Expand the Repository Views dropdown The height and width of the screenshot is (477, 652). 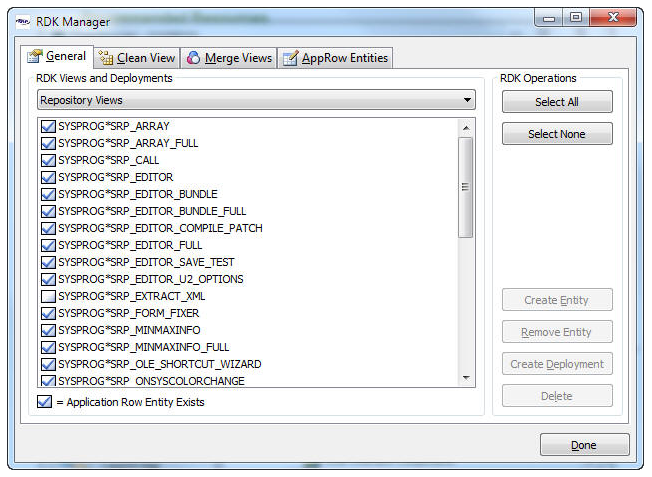(x=467, y=100)
